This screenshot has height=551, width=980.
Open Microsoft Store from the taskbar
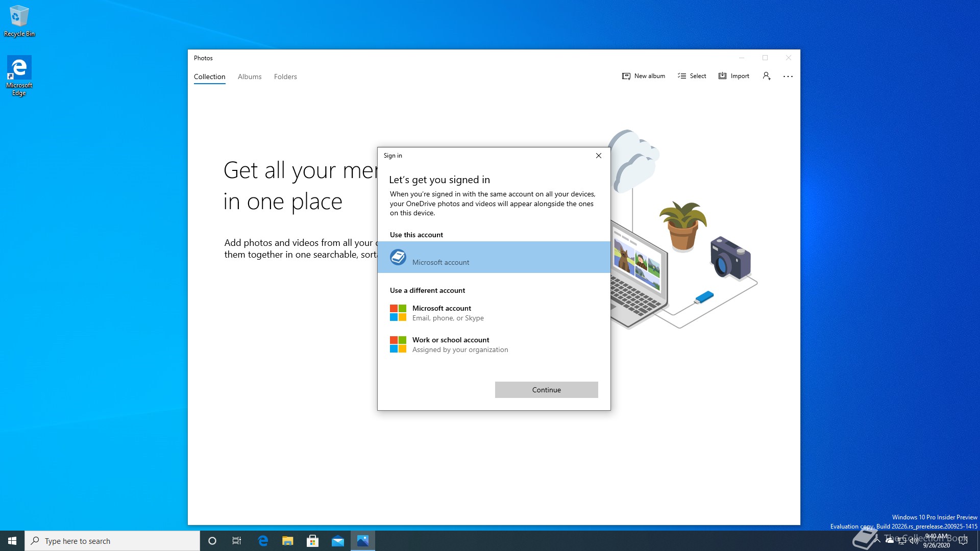click(313, 541)
